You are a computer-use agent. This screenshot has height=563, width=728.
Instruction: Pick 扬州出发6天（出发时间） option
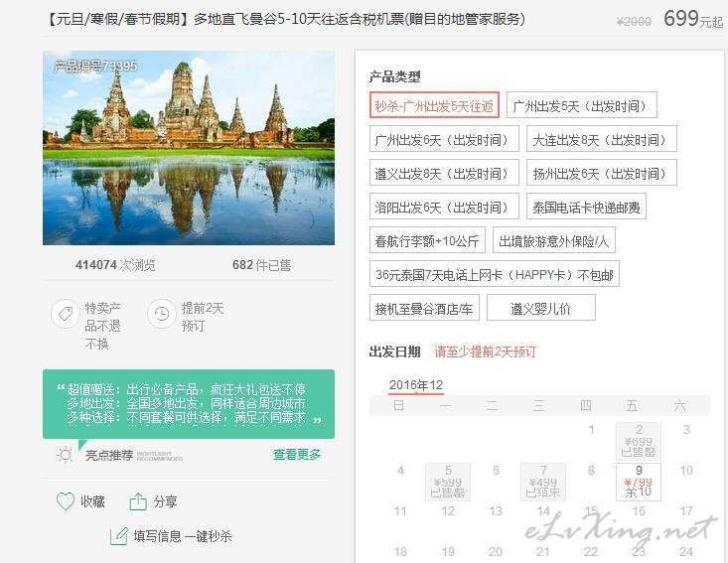(x=601, y=173)
